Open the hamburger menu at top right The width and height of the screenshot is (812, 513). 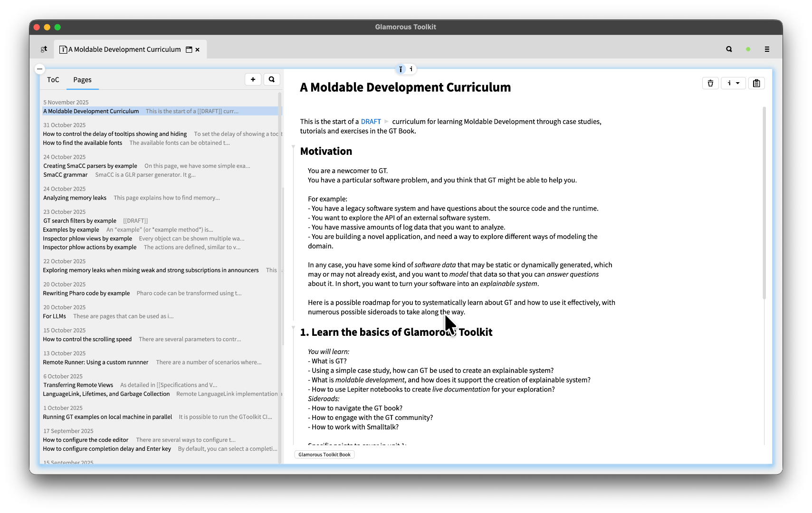point(767,49)
